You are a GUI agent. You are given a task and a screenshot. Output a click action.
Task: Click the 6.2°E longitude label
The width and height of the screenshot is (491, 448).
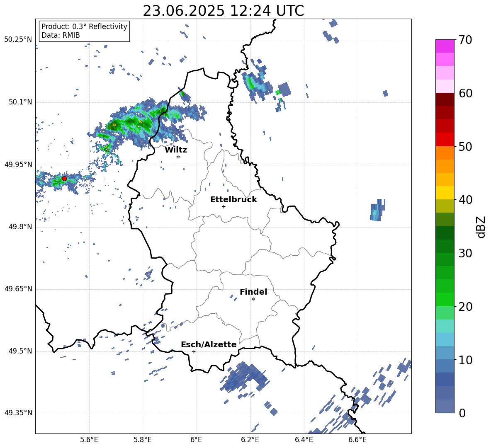pos(250,440)
